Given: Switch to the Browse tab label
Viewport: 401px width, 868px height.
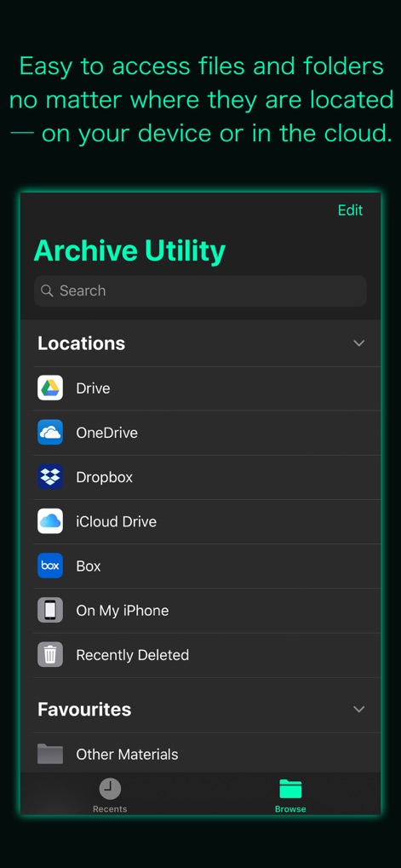Looking at the screenshot, I should pyautogui.click(x=290, y=808).
